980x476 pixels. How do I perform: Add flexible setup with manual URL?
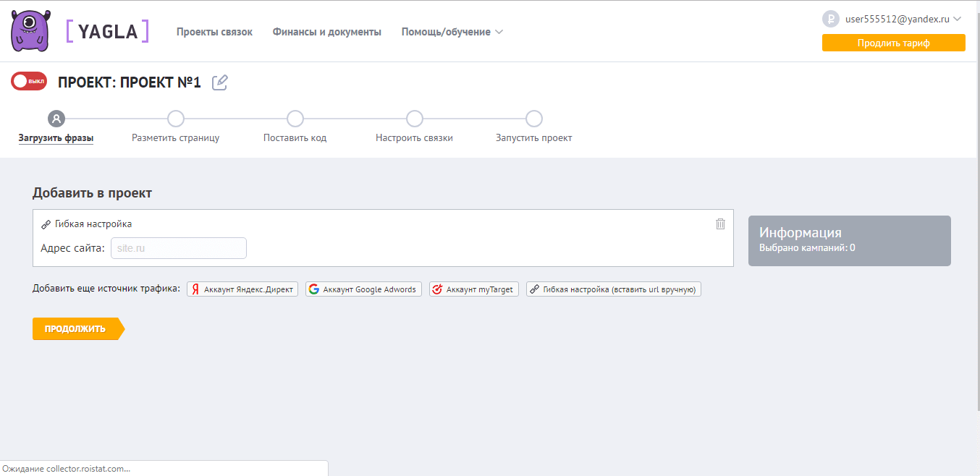(613, 289)
